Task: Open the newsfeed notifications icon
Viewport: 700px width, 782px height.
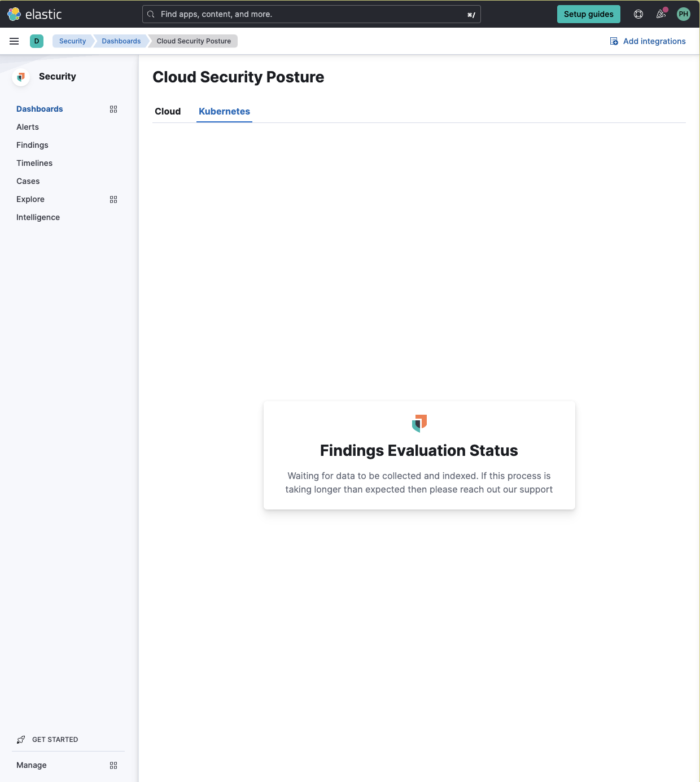Action: coord(660,14)
